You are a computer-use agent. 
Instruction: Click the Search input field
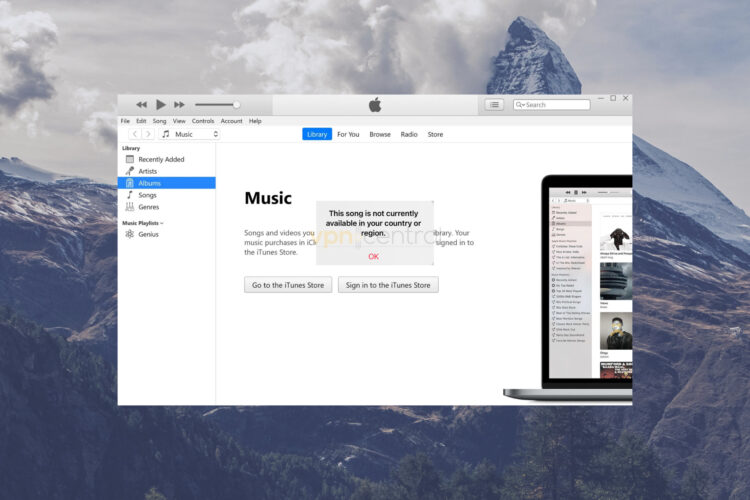(551, 104)
